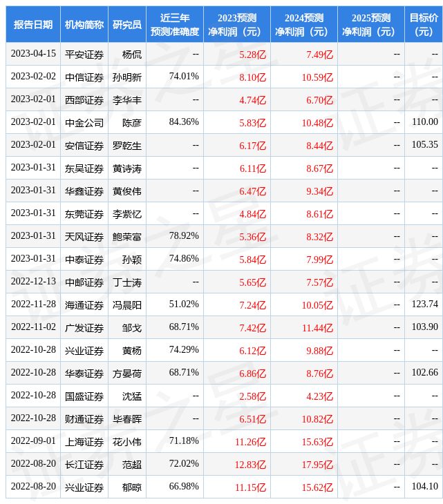Click accuracy value 84.36%
The width and height of the screenshot is (443, 504).
pyautogui.click(x=184, y=122)
